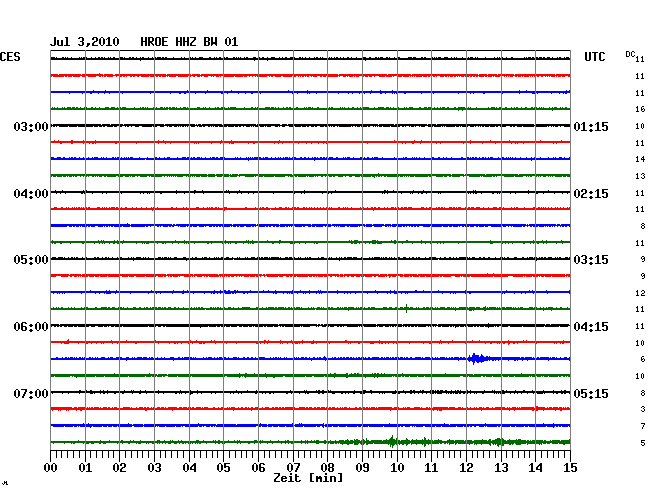Screen dimensions: 650x494
Task: Select the 04:00 local time label
Action: [x=31, y=194]
